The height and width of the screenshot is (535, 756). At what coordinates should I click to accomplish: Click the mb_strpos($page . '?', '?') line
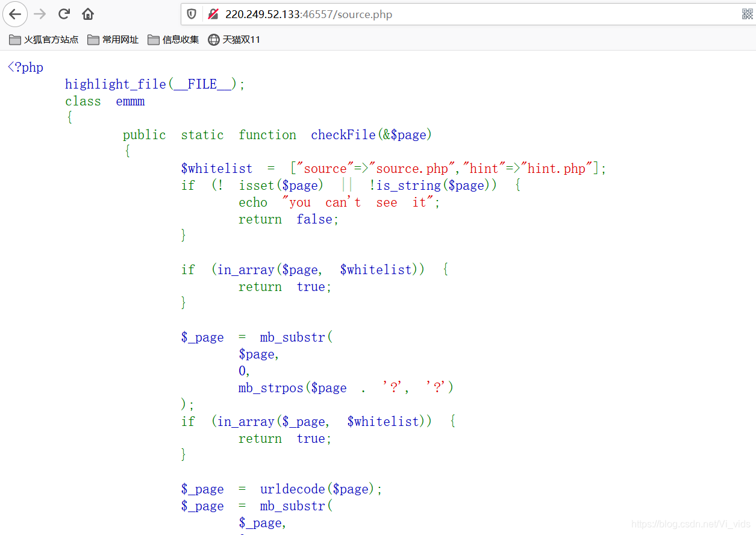(346, 388)
